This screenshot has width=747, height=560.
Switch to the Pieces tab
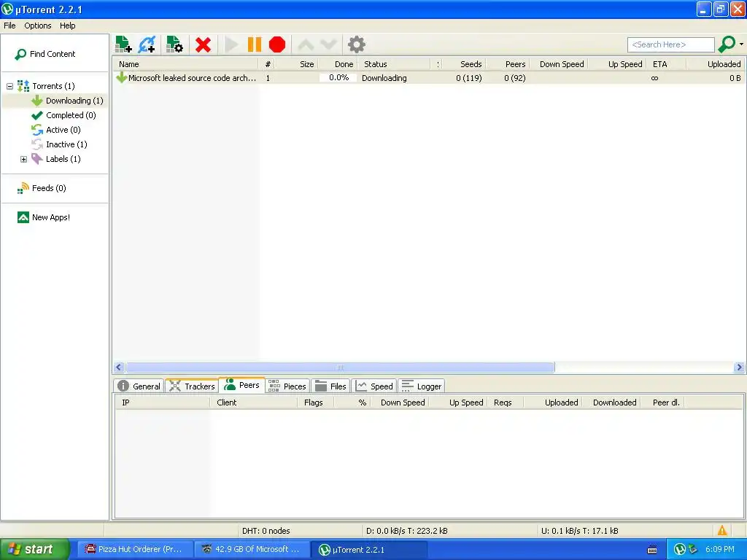[x=287, y=386]
